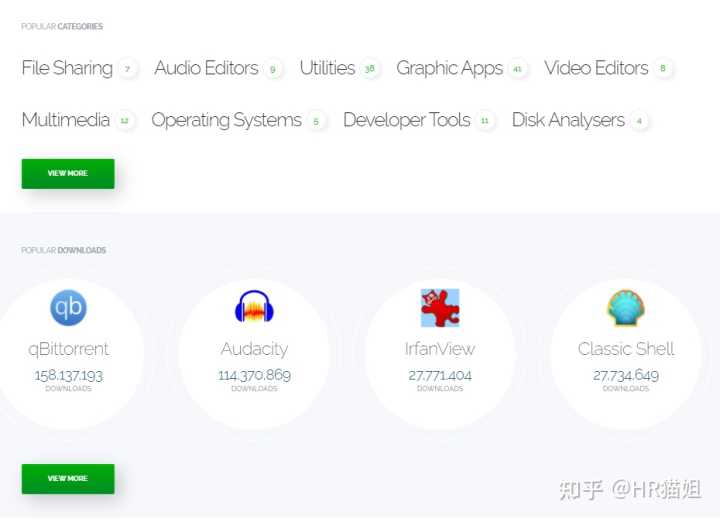Click the File Sharing count badge
The image size is (720, 519).
tap(128, 69)
